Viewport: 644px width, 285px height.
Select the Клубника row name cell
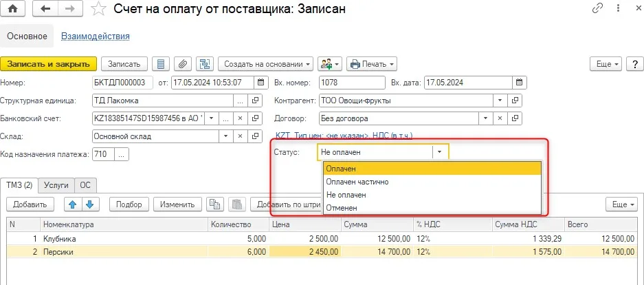pyautogui.click(x=124, y=238)
